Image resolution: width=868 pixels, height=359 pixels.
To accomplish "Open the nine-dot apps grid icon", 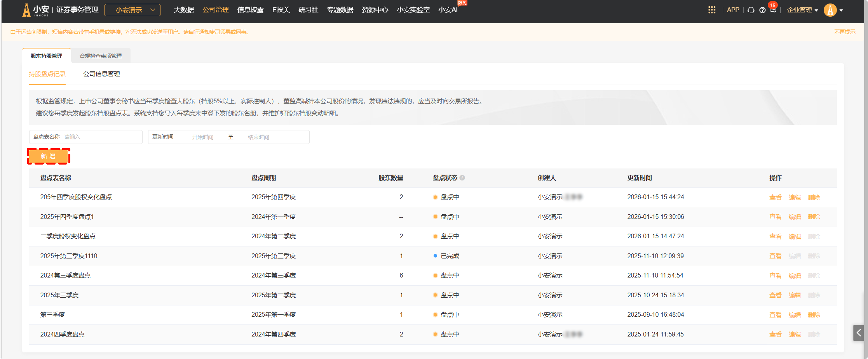I will click(x=711, y=10).
